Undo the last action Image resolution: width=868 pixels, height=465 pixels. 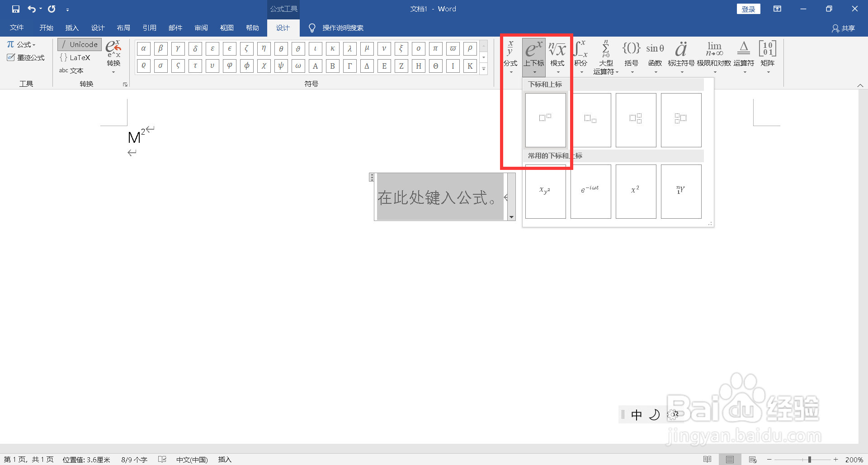pos(32,9)
